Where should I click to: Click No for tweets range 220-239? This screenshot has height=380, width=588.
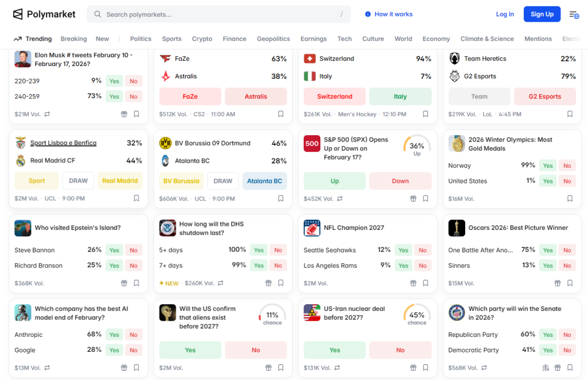click(x=133, y=81)
